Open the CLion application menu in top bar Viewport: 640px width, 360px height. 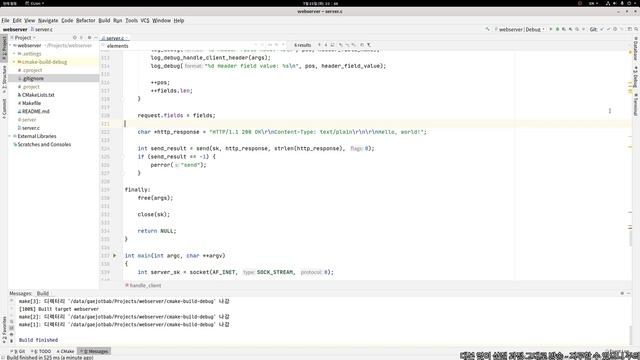(35, 3)
